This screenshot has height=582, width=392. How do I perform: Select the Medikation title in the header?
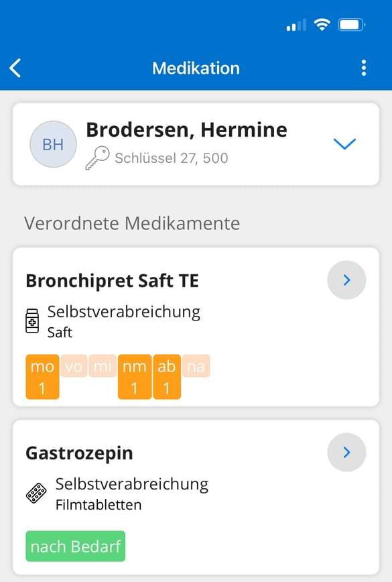[x=196, y=68]
